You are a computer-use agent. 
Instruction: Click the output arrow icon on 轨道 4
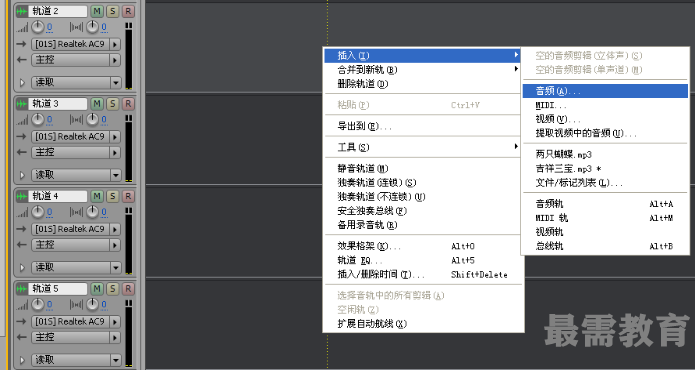click(21, 244)
